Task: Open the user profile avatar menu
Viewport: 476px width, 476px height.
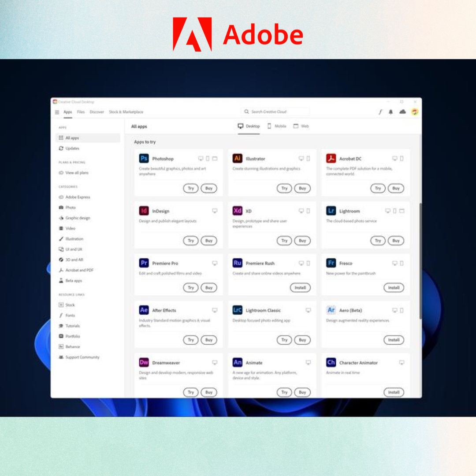Action: [415, 112]
